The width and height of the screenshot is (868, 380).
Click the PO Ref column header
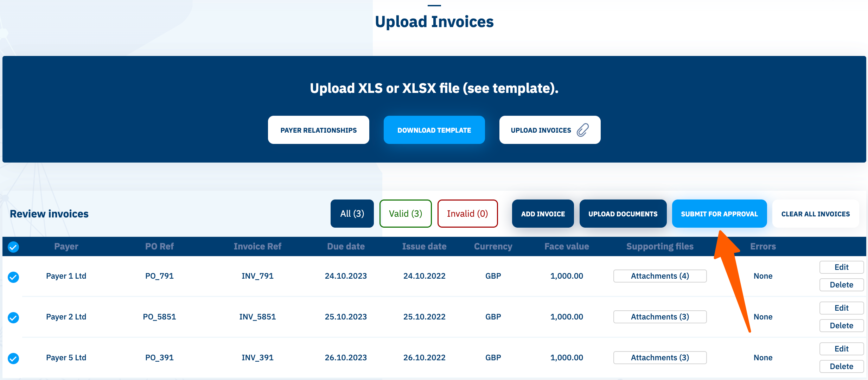point(159,246)
